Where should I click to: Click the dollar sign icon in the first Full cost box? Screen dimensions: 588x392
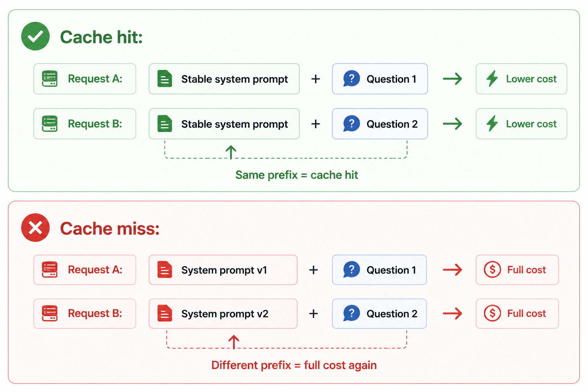492,269
